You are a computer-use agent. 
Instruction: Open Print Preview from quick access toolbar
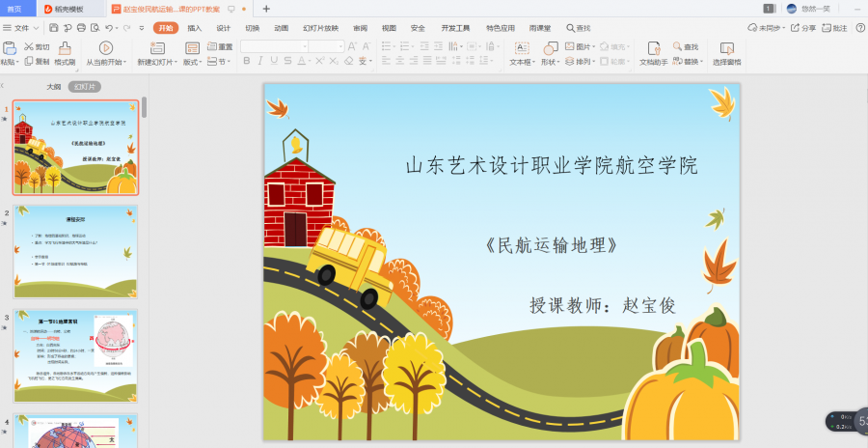[x=95, y=28]
